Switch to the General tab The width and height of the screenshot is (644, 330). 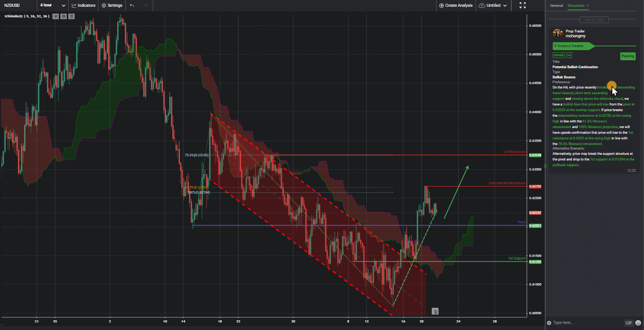click(x=556, y=6)
